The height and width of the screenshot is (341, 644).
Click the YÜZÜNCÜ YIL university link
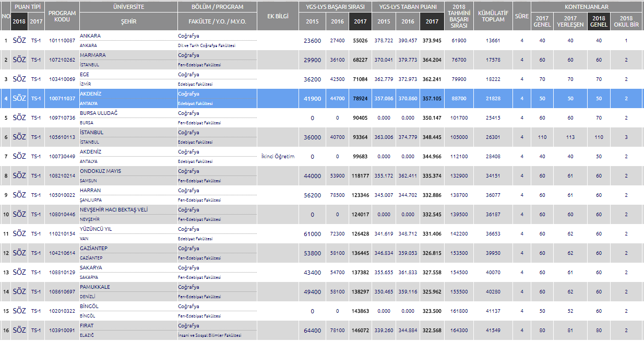coord(96,229)
